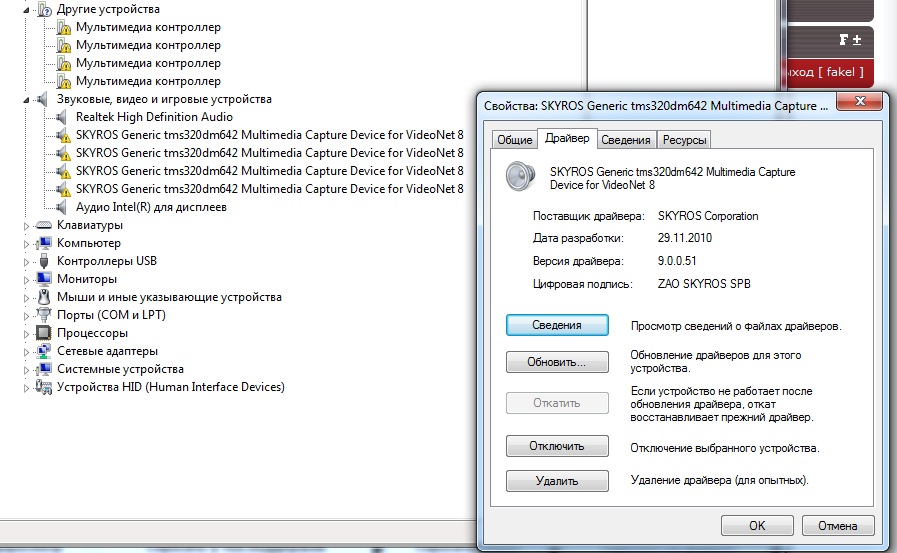The height and width of the screenshot is (553, 897).
Task: Expand the Компьютер tree node
Action: tap(27, 243)
